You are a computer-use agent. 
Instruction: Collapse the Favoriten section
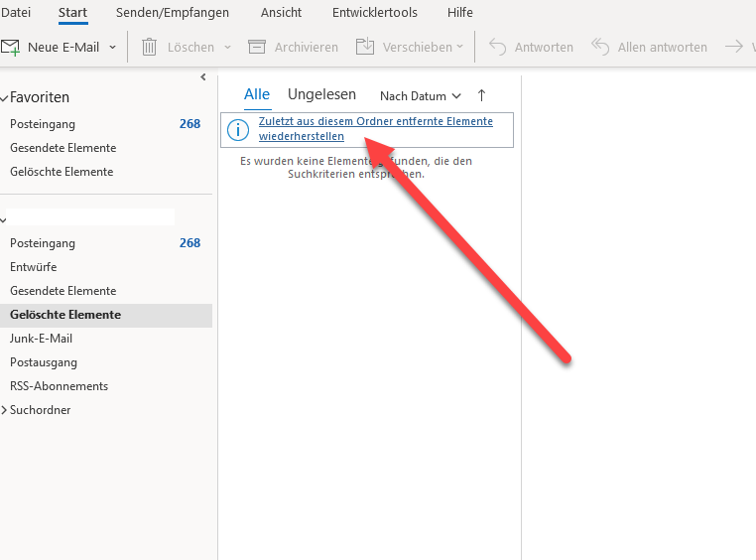click(5, 97)
